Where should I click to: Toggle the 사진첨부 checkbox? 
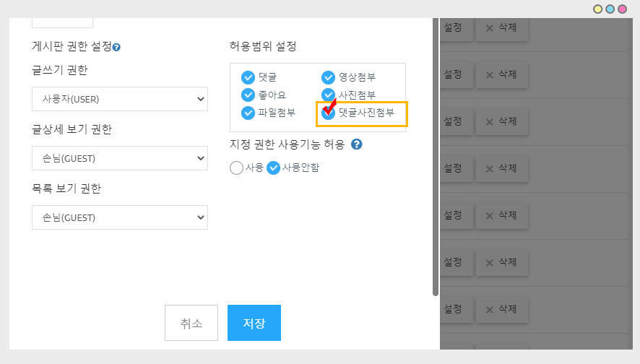(x=329, y=95)
